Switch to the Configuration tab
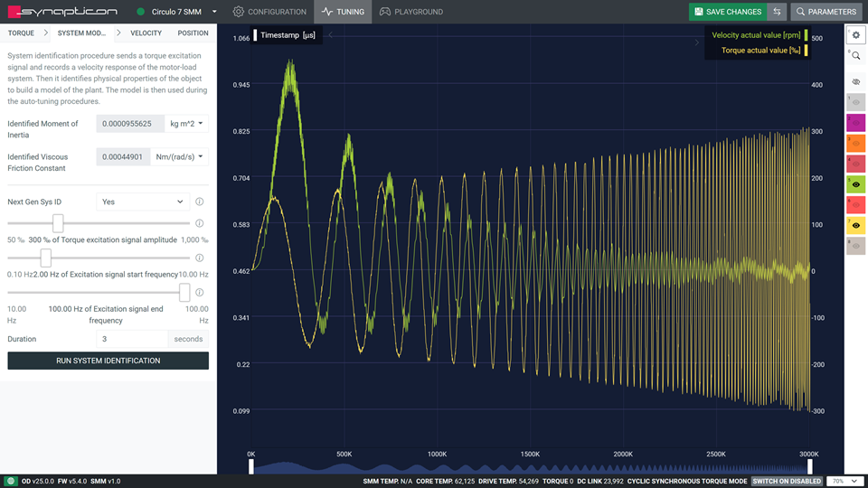 [269, 12]
